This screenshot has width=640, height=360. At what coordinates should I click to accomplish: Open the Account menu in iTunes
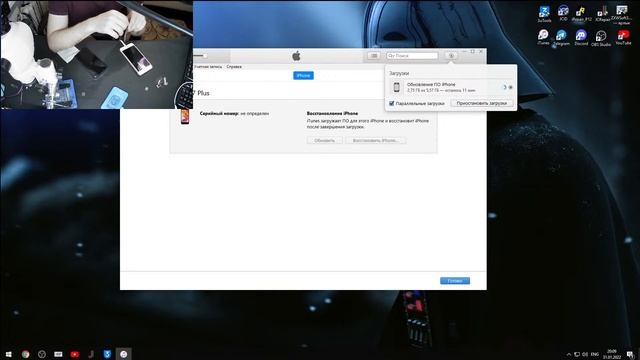pos(208,67)
